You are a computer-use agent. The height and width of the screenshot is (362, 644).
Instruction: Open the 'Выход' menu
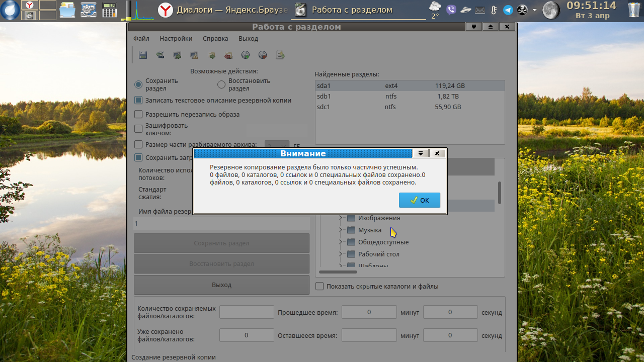[x=248, y=38]
